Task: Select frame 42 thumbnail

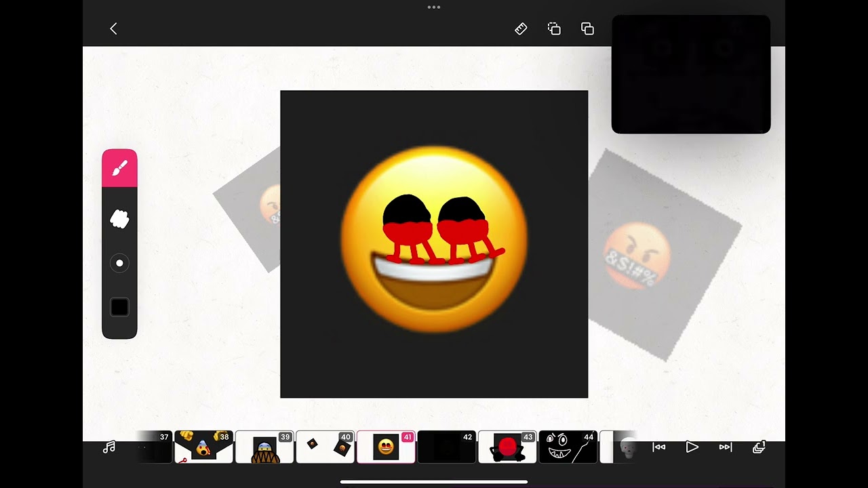Action: (446, 447)
